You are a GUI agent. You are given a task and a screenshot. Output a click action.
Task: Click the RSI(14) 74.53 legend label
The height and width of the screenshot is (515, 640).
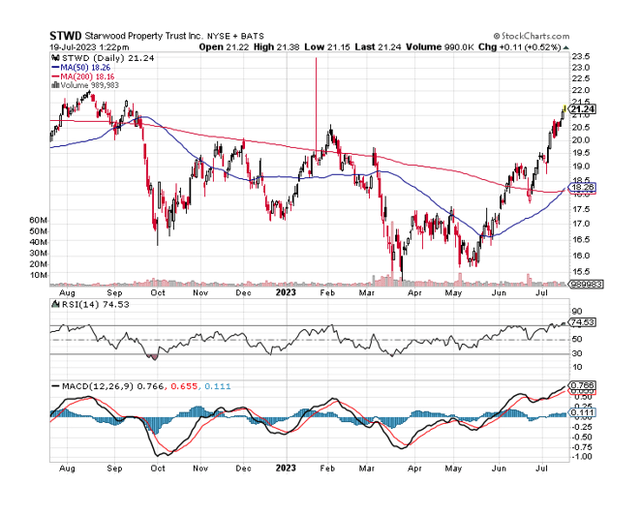[95, 305]
